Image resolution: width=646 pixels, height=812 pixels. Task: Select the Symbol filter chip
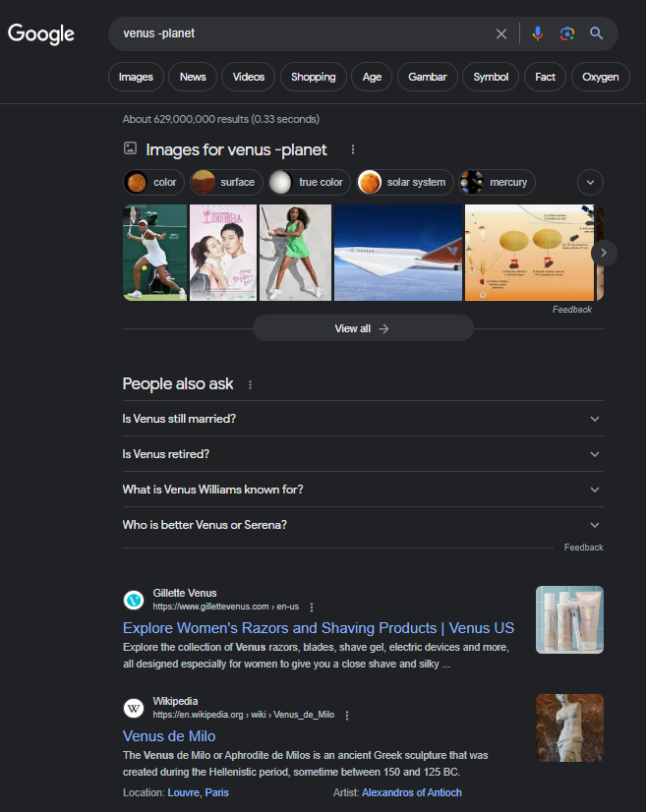click(491, 77)
